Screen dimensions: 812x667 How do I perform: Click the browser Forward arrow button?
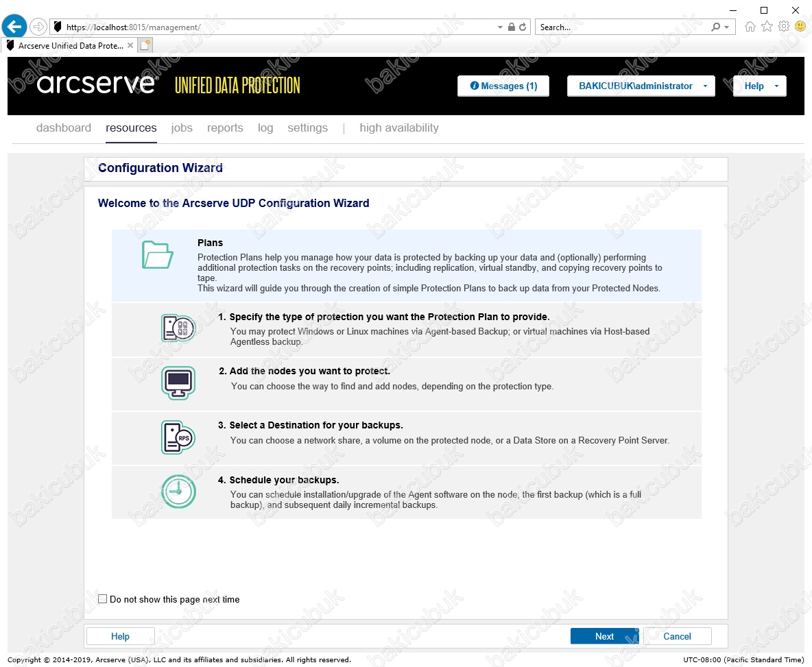tap(38, 26)
